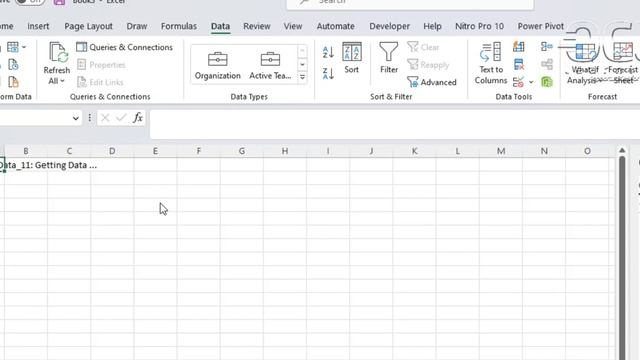The width and height of the screenshot is (640, 360).
Task: Click the greyed Properties button
Action: [x=101, y=65]
